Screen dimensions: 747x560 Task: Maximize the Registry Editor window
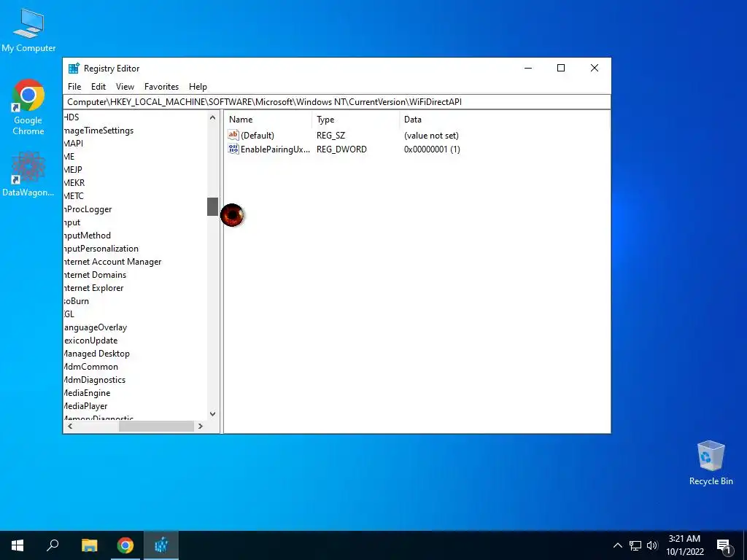[x=561, y=68]
